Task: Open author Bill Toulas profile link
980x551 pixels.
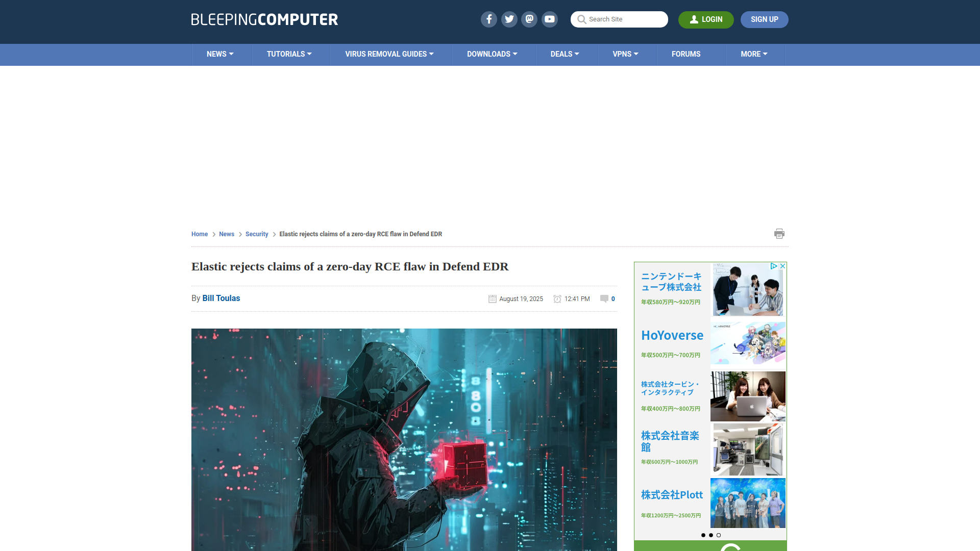Action: (x=221, y=298)
